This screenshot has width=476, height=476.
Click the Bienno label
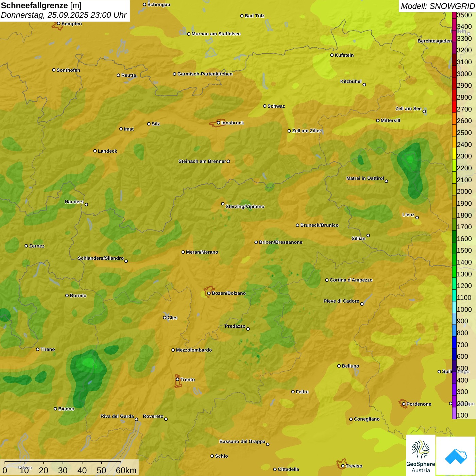(66, 409)
